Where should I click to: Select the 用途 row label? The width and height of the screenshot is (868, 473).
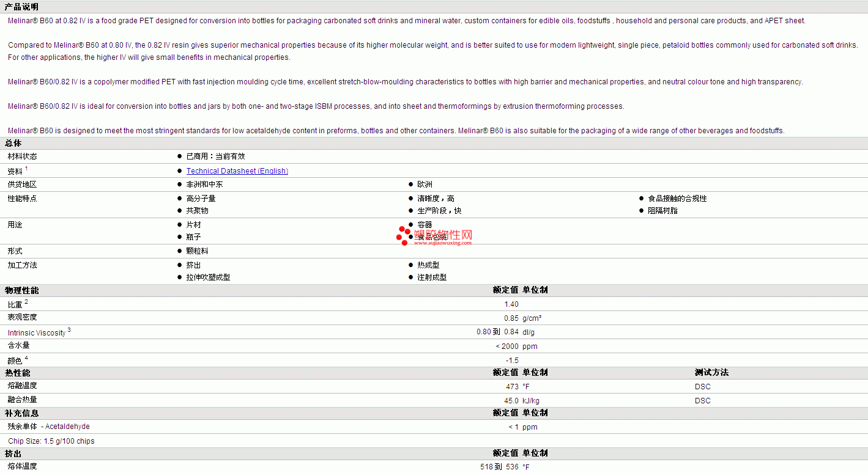pos(15,225)
